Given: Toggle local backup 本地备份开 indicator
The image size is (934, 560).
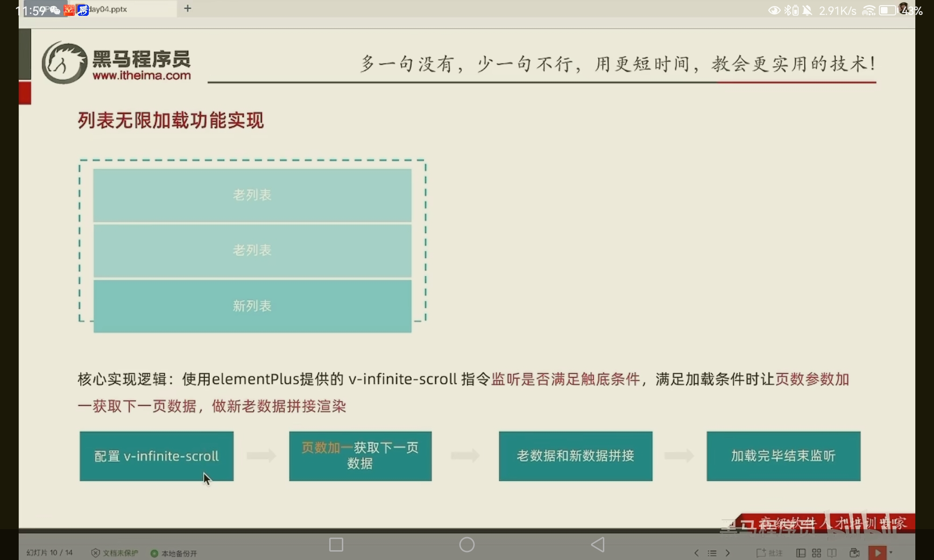Looking at the screenshot, I should 174,553.
